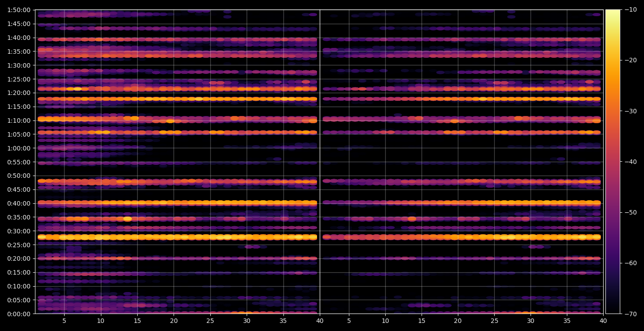Pick the 0:30:00 time axis label
Screen dimensions: 644x331
coord(19,231)
